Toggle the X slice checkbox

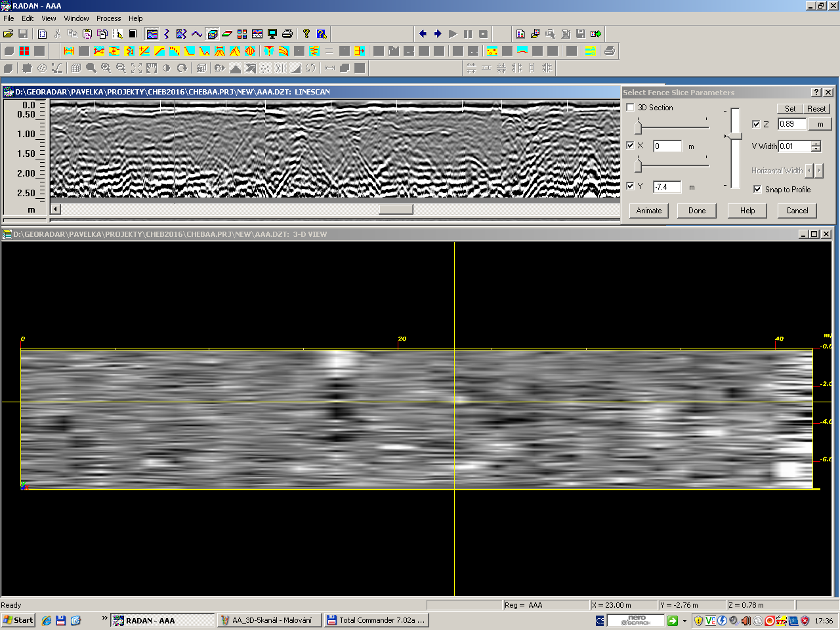point(631,146)
